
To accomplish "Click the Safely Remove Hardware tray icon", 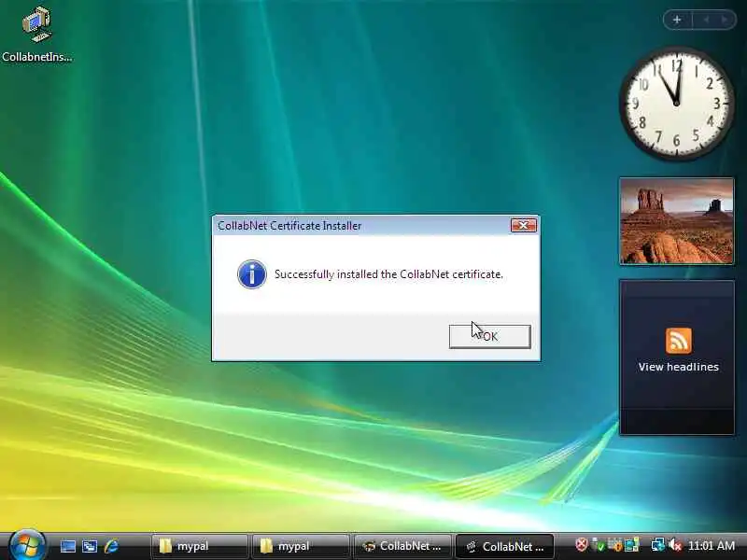I will pos(598,545).
